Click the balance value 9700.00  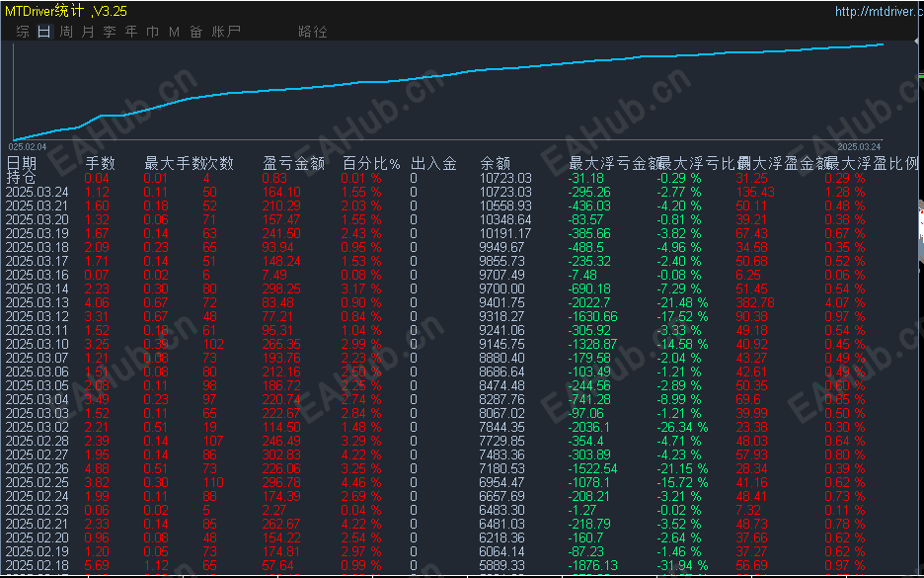tap(501, 289)
